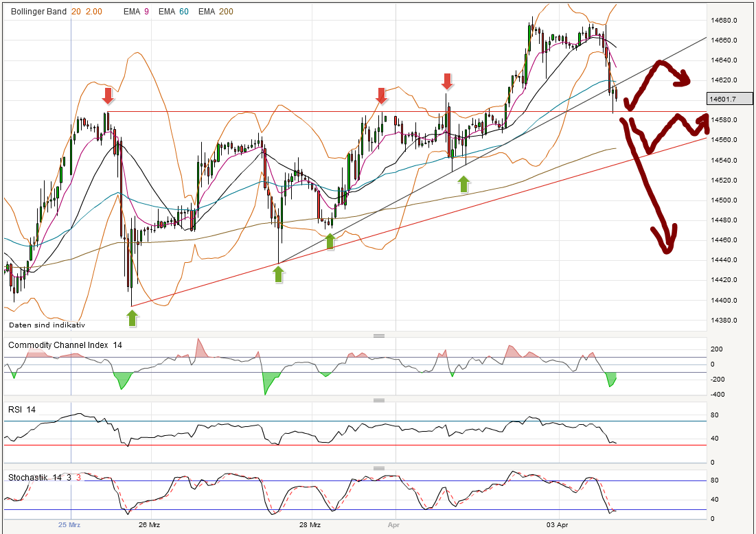Select the Bollinger period value 20

click(76, 12)
